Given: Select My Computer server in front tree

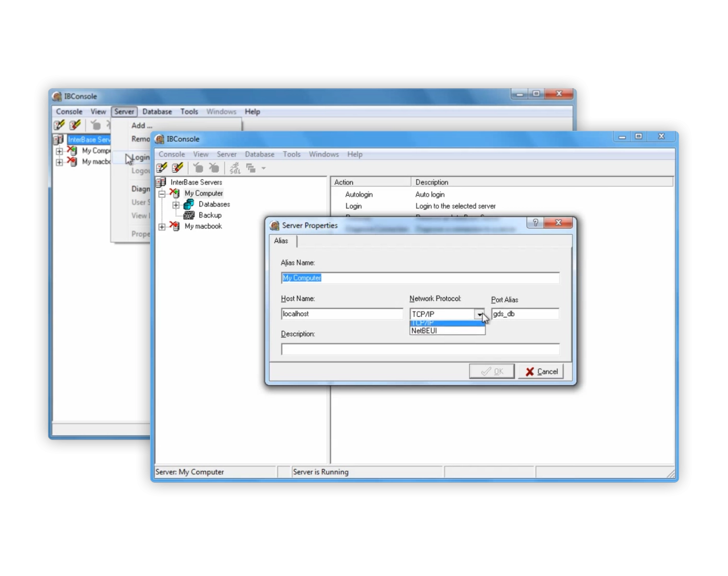Looking at the screenshot, I should pos(204,193).
